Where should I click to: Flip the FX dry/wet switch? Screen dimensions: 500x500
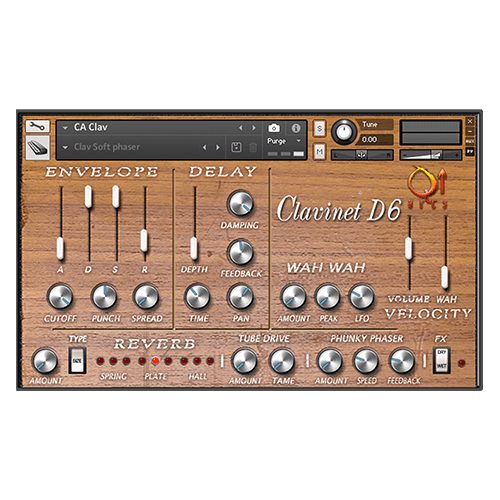pos(441,360)
